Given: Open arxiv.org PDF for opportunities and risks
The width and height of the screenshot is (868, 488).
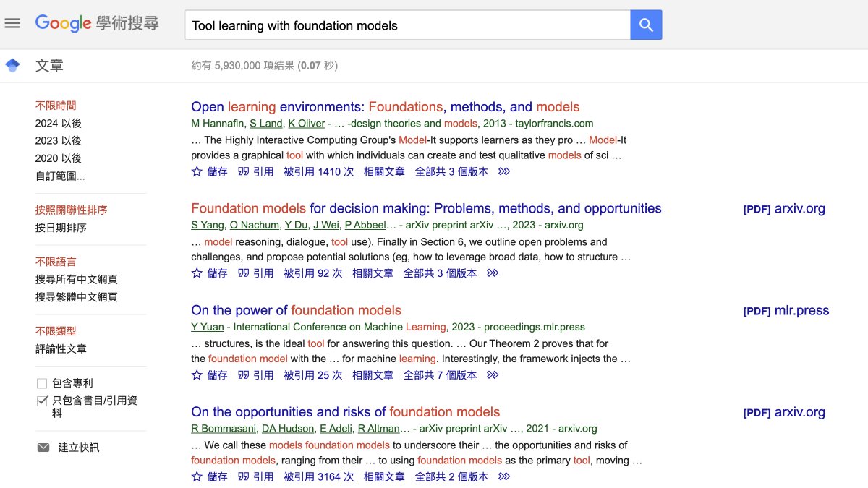Looking at the screenshot, I should 784,412.
